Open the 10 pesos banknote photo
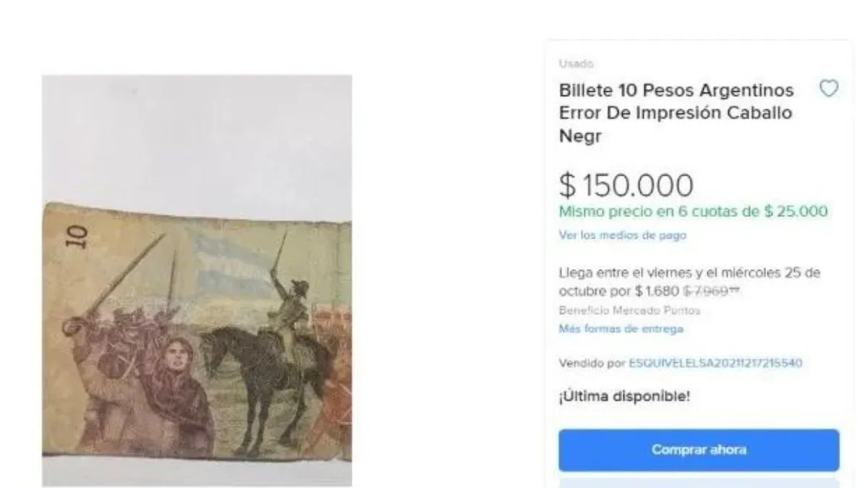 pos(197,281)
